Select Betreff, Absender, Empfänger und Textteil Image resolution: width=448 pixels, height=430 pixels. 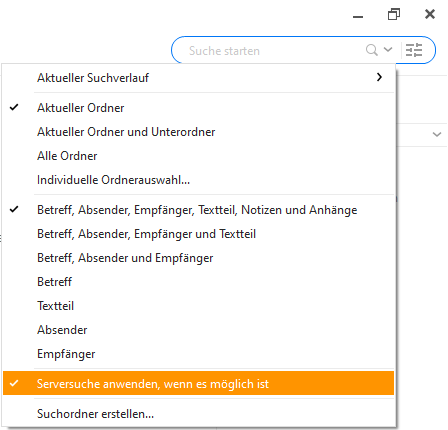coord(198,234)
